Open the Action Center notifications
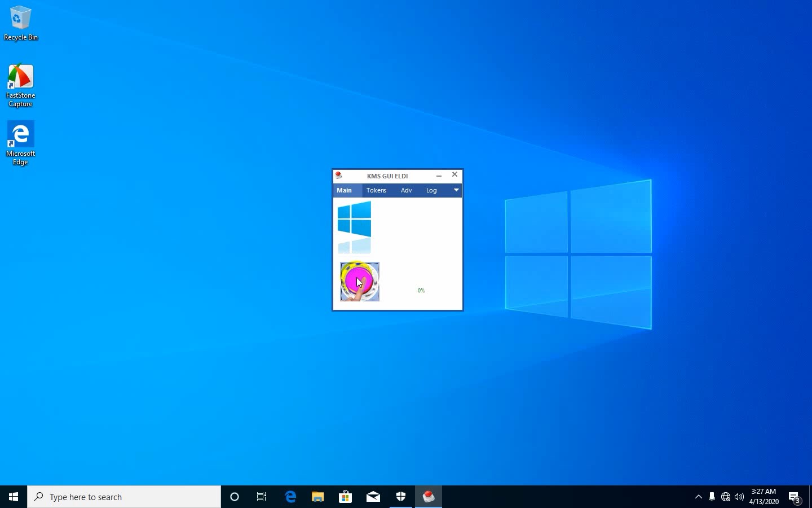The width and height of the screenshot is (812, 508). (x=795, y=497)
